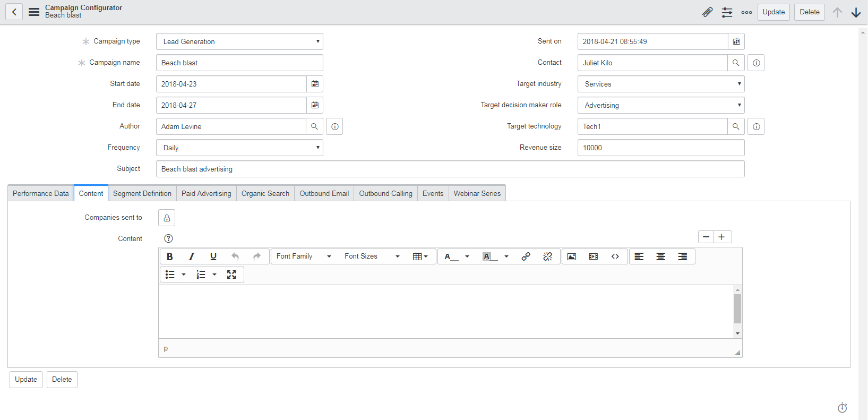Viewport: 868px width, 420px height.
Task: Shrink content editor with minus button
Action: point(706,237)
